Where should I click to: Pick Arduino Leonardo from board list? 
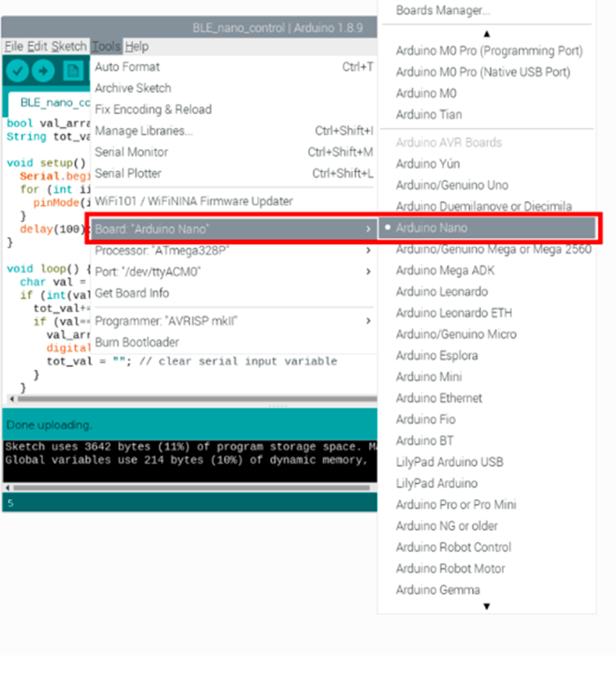pos(441,292)
